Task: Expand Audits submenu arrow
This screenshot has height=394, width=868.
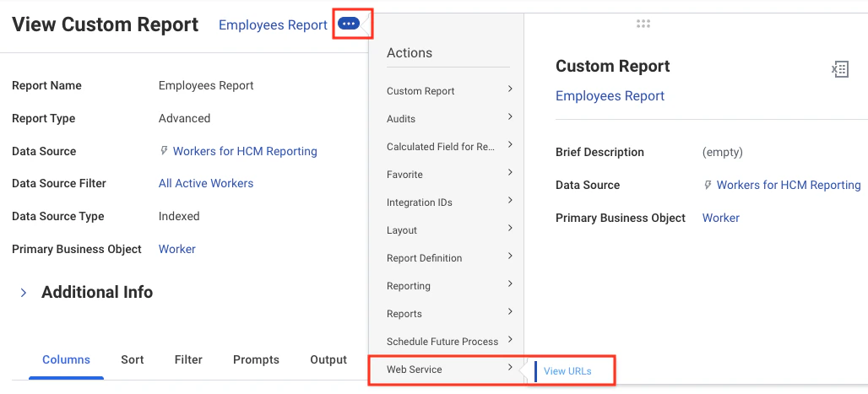Action: 510,116
